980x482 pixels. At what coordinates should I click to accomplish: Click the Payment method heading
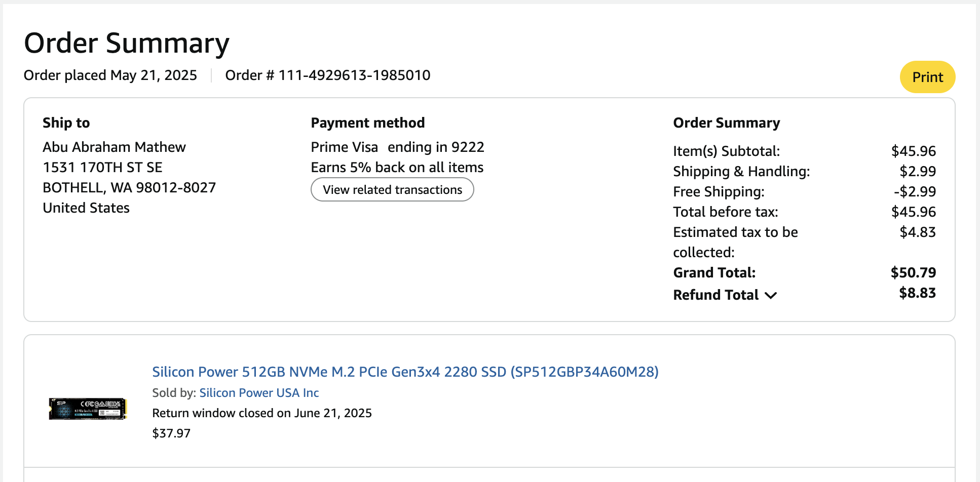pyautogui.click(x=367, y=123)
